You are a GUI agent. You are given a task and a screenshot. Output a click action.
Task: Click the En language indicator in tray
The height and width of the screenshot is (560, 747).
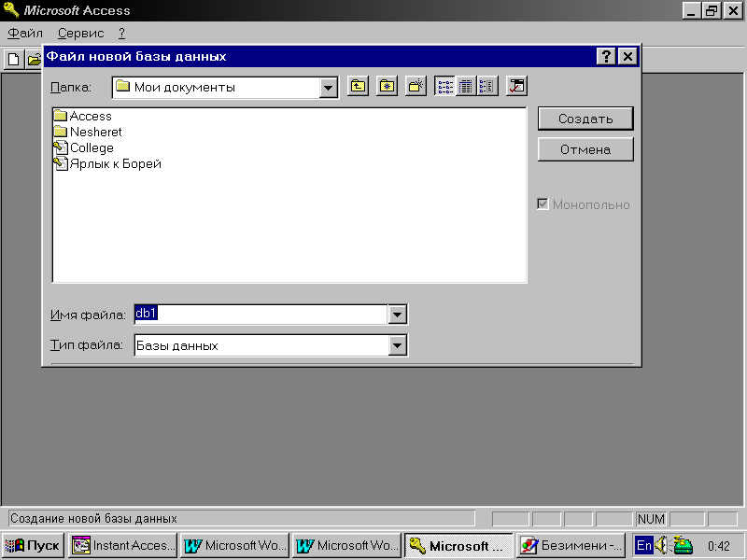(644, 545)
